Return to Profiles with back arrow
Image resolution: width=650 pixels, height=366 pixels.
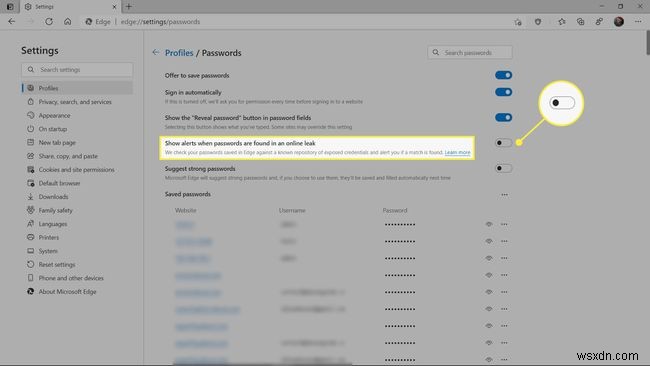(x=155, y=52)
